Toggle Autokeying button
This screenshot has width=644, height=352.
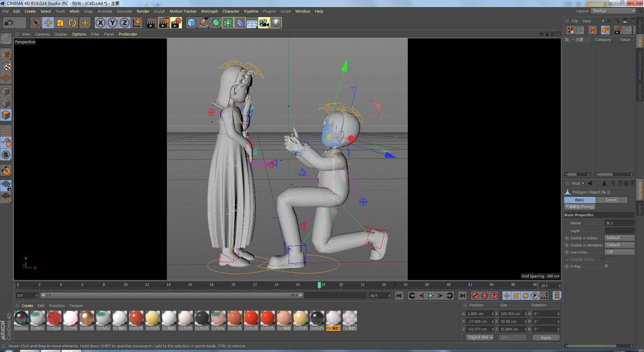484,296
